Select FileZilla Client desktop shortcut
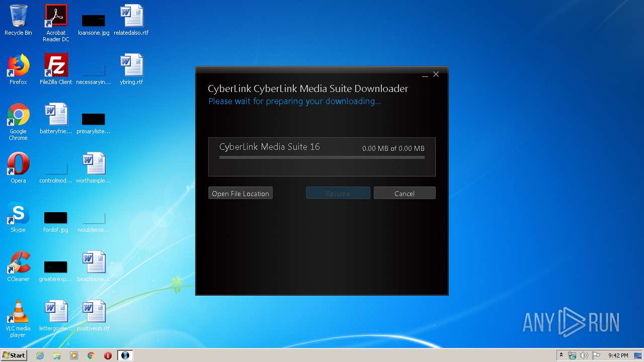 tap(56, 69)
